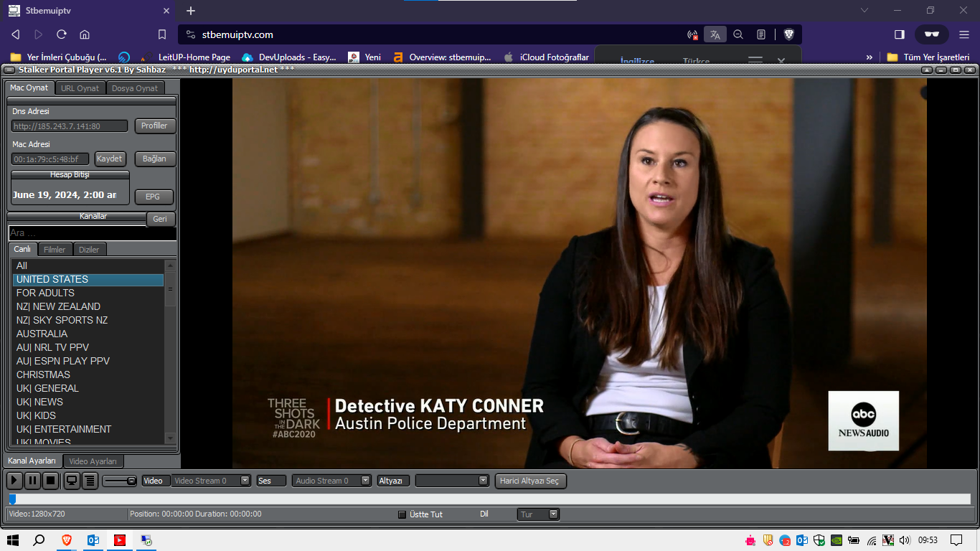Select AU| ESPN PLAY PPV category
The width and height of the screenshot is (980, 551).
[88, 361]
